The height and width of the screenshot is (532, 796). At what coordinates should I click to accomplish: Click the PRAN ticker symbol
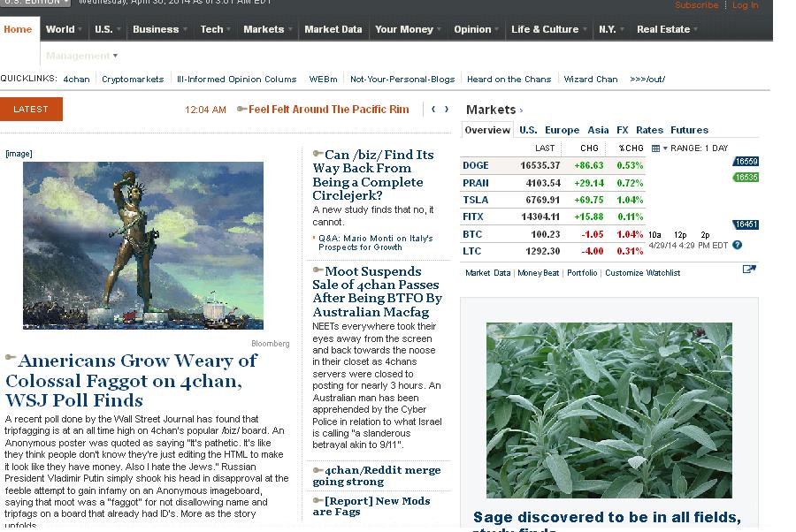(x=475, y=183)
